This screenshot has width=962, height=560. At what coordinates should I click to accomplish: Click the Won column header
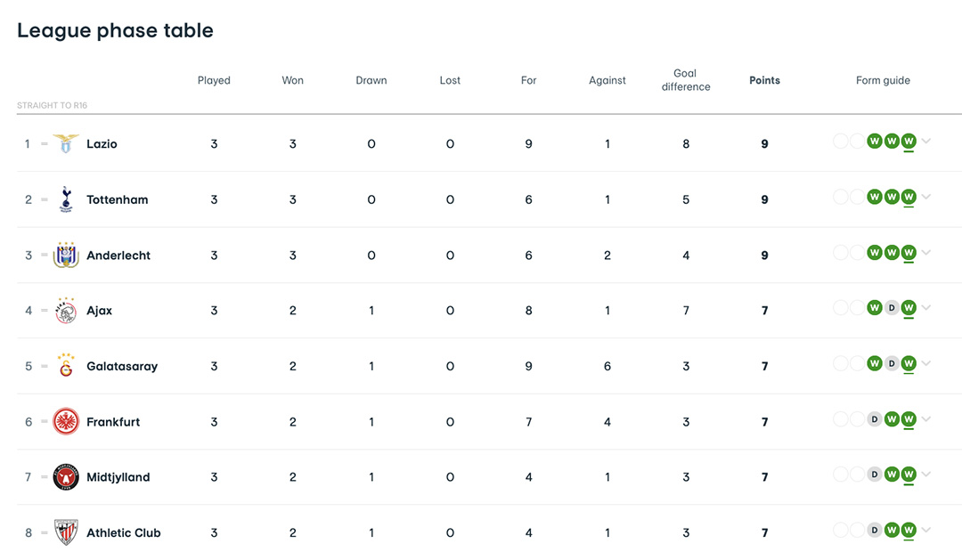click(x=293, y=80)
